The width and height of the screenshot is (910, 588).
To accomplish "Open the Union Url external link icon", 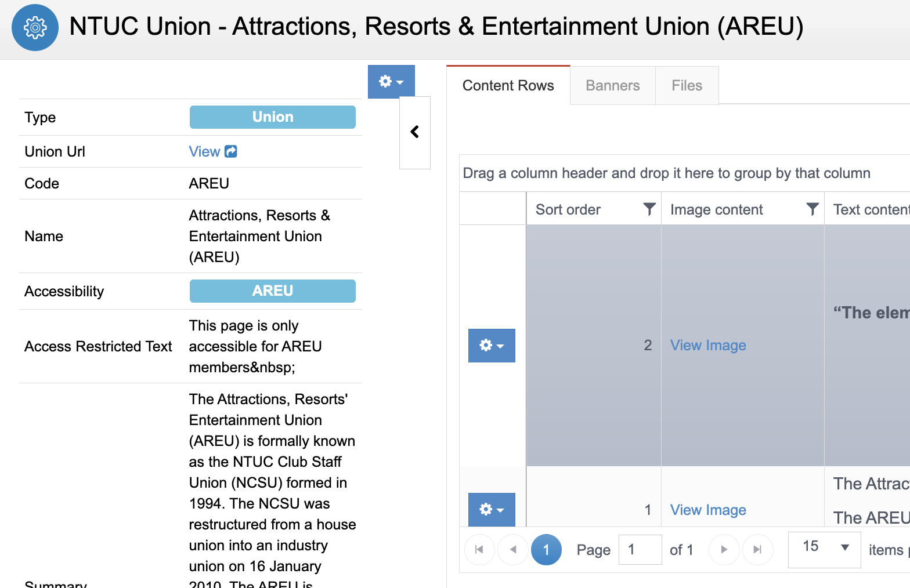I will [231, 151].
